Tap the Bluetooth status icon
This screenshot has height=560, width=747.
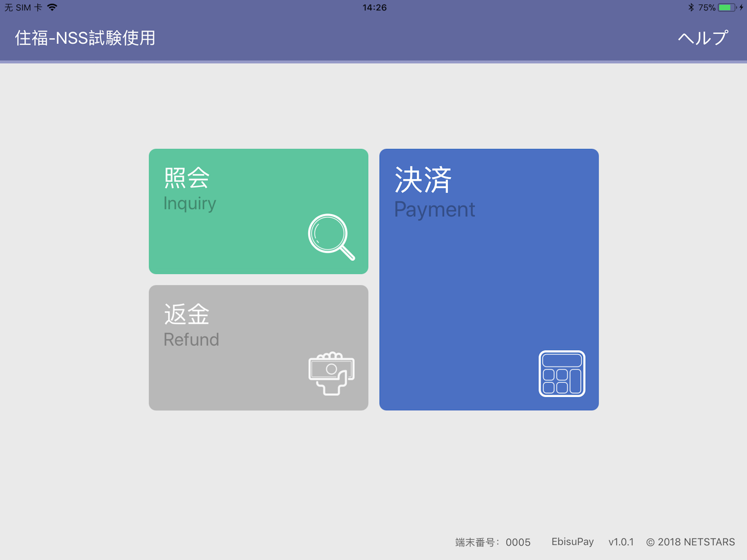point(691,7)
